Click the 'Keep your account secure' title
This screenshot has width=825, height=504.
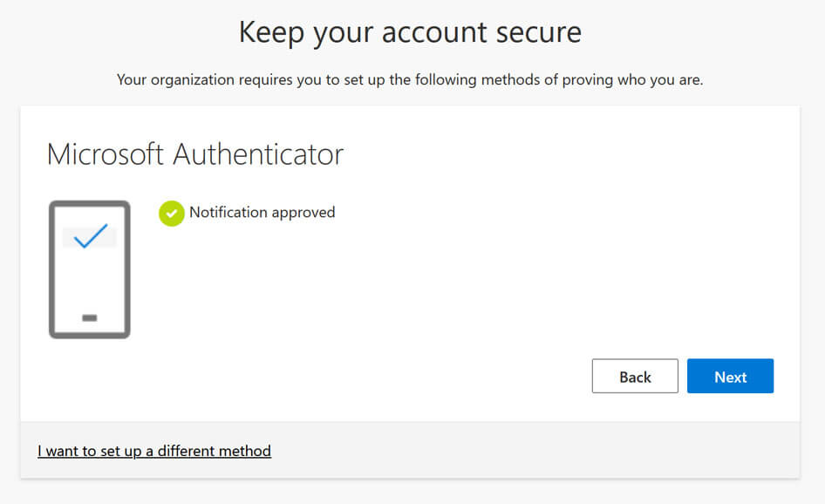[x=410, y=32]
